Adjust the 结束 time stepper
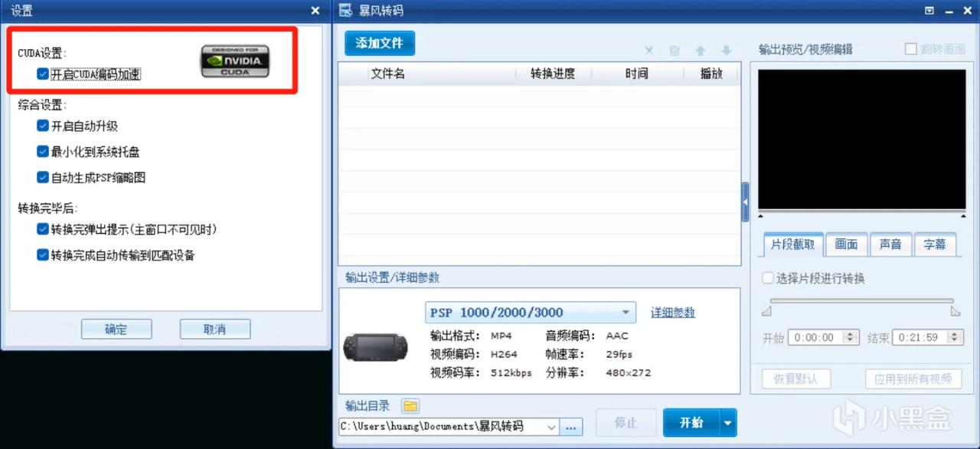This screenshot has height=449, width=980. coord(955,337)
